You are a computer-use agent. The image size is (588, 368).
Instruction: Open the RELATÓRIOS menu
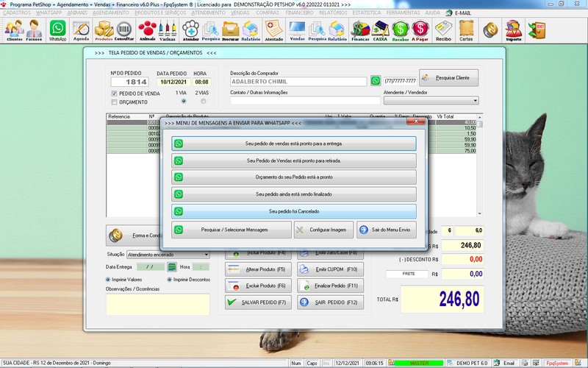pyautogui.click(x=333, y=13)
